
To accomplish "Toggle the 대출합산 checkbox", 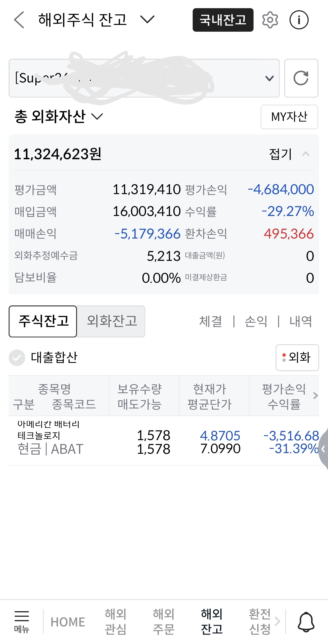I will (17, 357).
